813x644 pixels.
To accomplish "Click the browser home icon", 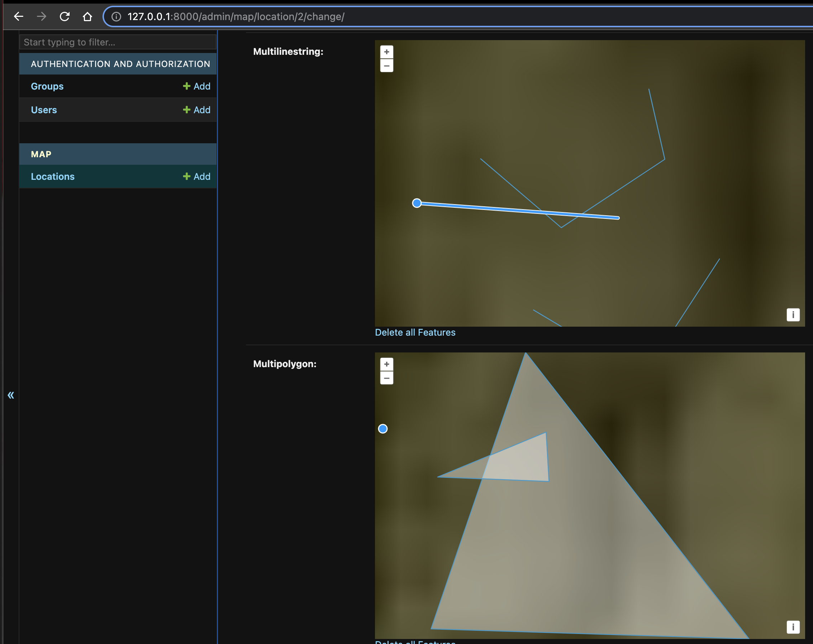I will (87, 16).
